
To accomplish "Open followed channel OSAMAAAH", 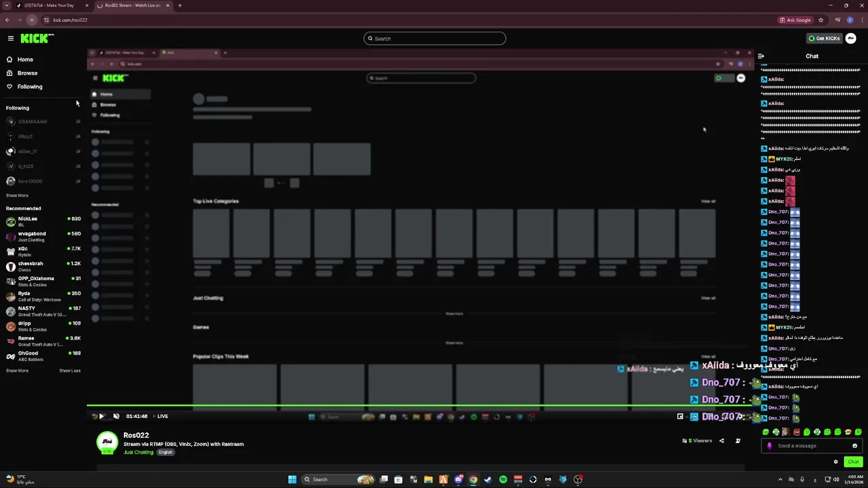I will click(x=43, y=122).
